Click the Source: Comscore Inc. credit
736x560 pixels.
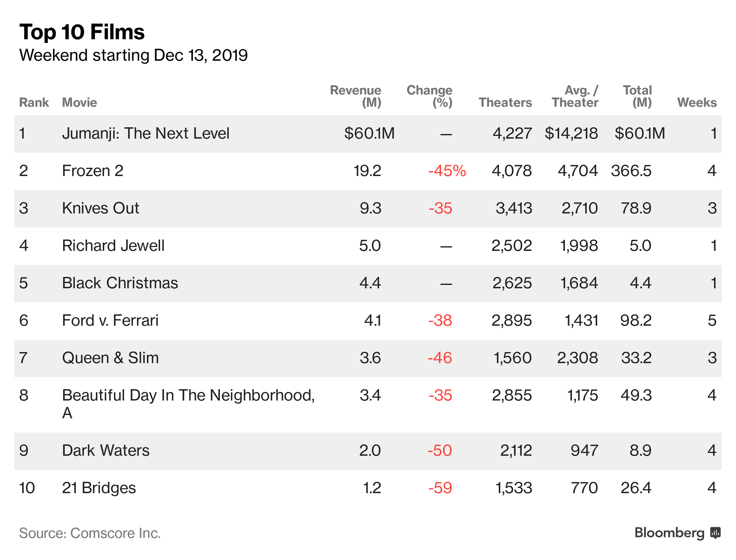coord(90,533)
